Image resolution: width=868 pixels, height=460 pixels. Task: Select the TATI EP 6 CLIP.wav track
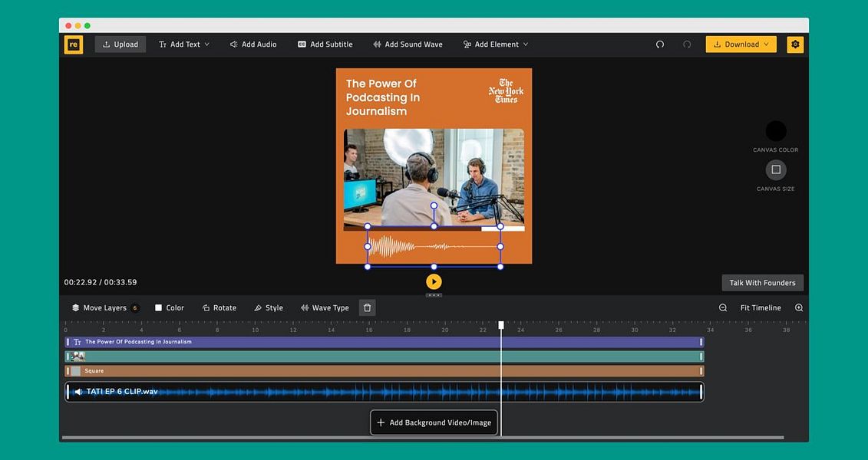[384, 392]
